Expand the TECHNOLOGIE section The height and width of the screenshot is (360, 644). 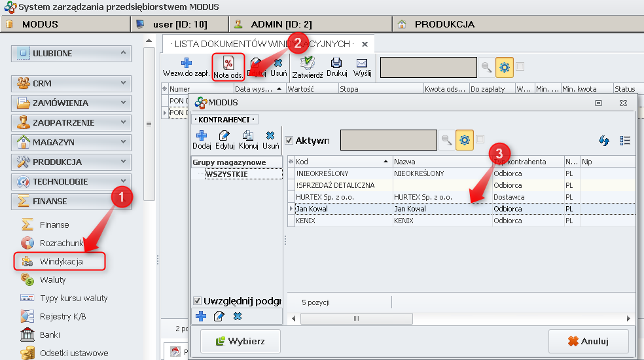tap(123, 181)
